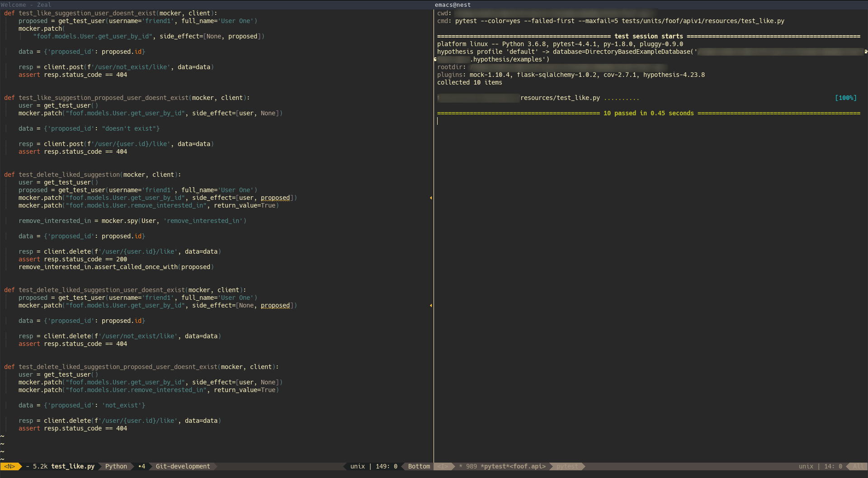Click the flycheck •4 warnings indicator
Screen dimensions: 868x478
142,466
